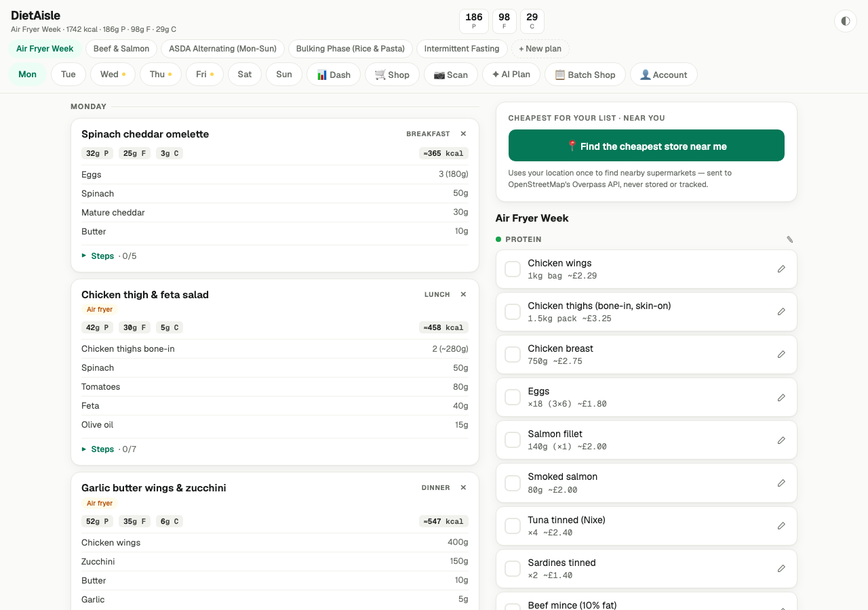Remove the Spinach cheddar omelette meal
This screenshot has width=868, height=610.
(x=463, y=134)
